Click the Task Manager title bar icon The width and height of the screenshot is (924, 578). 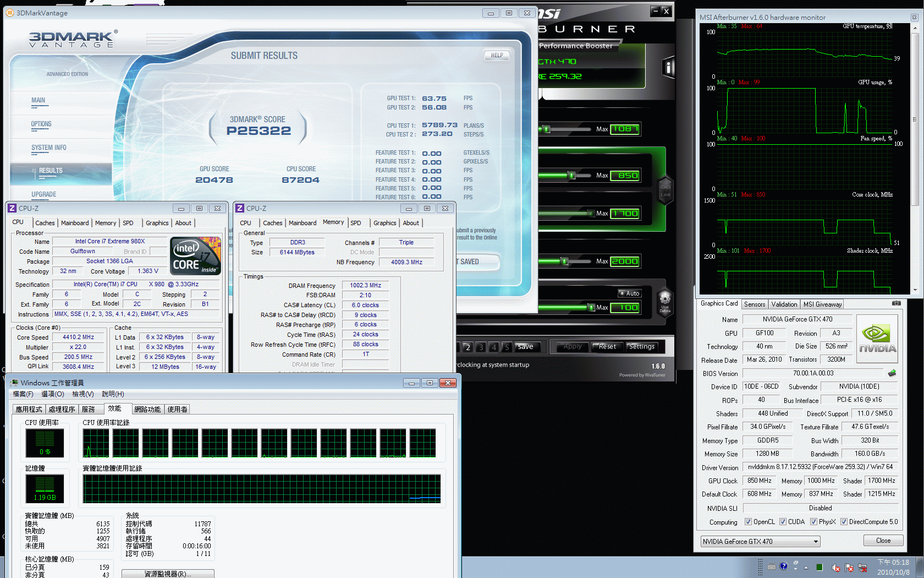(x=14, y=383)
